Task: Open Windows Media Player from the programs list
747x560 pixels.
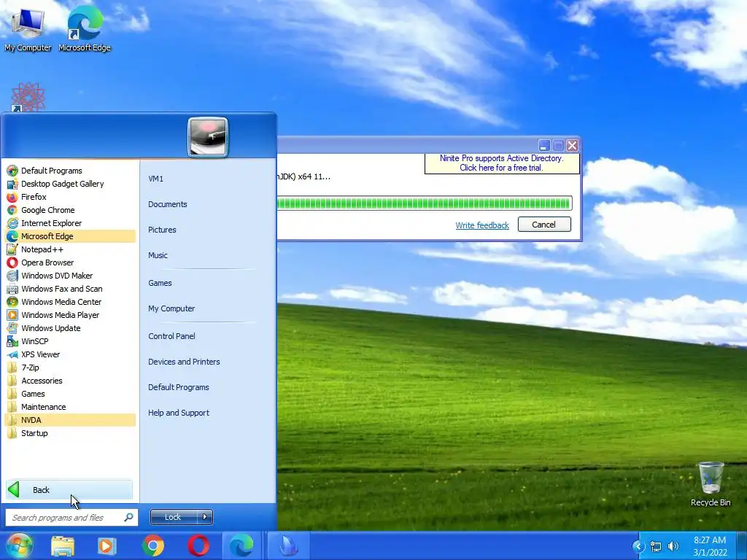Action: coord(70,315)
